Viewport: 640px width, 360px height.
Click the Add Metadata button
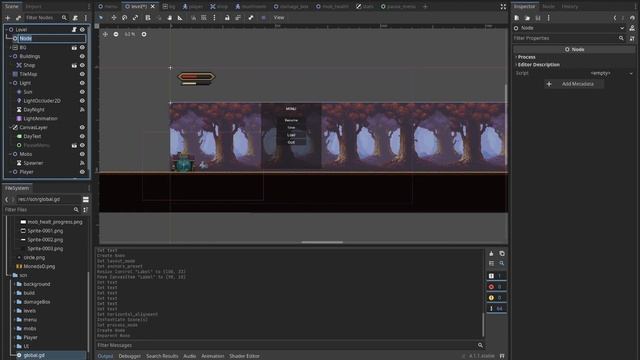click(x=574, y=84)
